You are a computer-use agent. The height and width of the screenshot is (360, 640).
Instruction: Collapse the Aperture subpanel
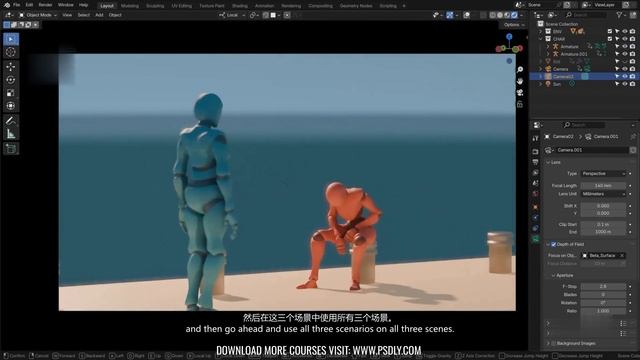[x=553, y=276]
